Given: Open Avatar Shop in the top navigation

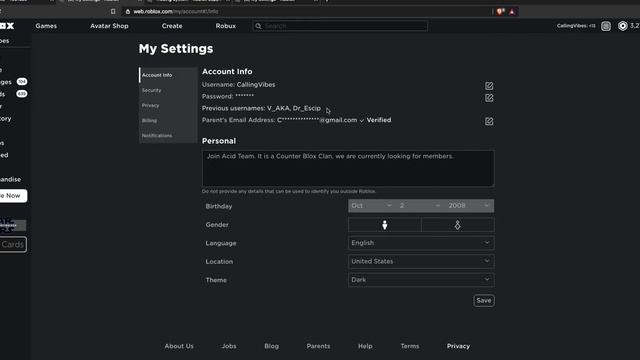Looking at the screenshot, I should pyautogui.click(x=109, y=26).
